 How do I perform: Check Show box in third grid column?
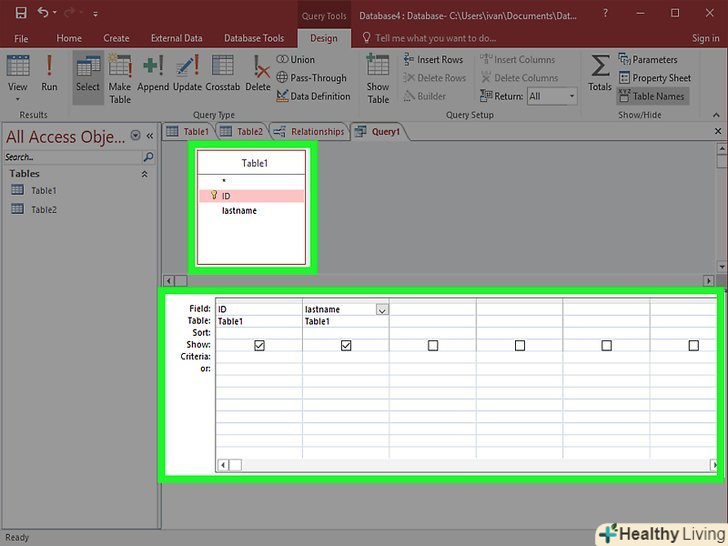pyautogui.click(x=433, y=345)
